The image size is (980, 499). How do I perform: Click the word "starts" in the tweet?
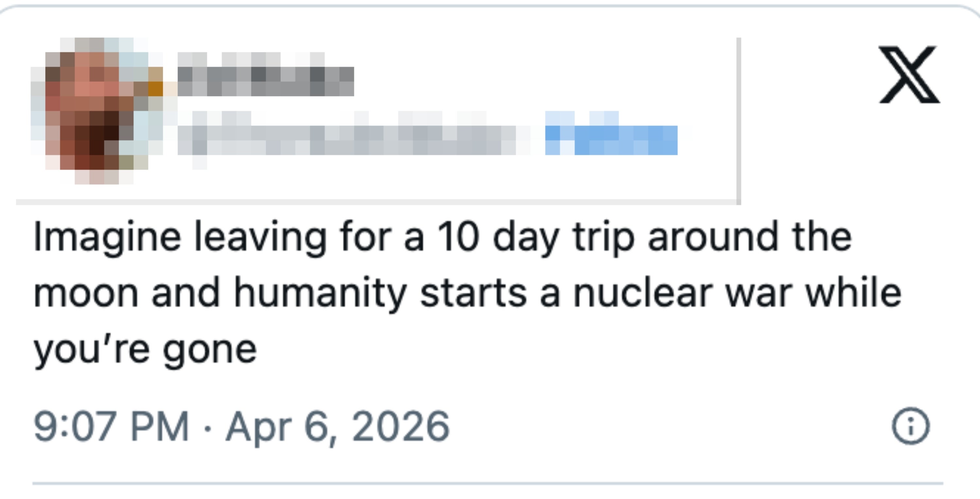click(x=473, y=294)
